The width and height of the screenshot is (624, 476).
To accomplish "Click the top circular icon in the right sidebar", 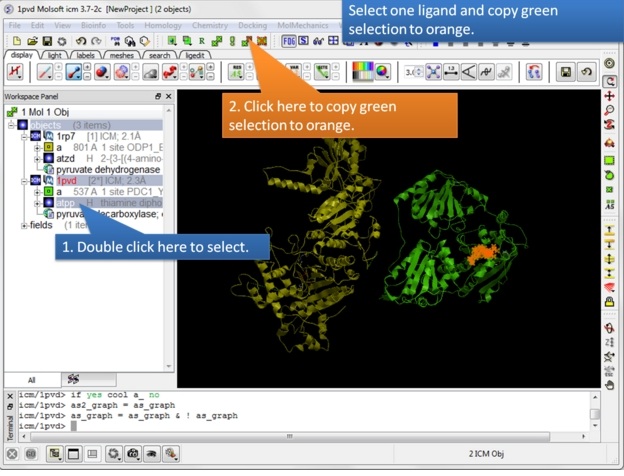I will (609, 63).
